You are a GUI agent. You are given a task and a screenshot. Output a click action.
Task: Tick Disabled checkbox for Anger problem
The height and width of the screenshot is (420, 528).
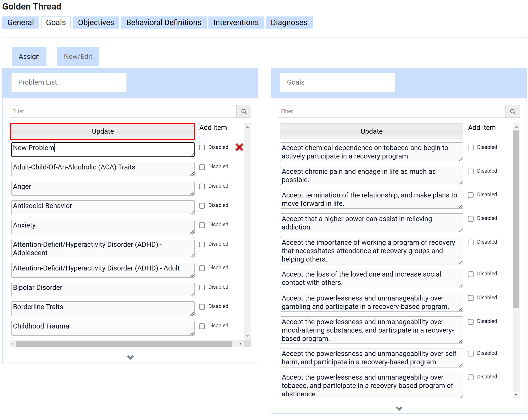[x=202, y=186]
